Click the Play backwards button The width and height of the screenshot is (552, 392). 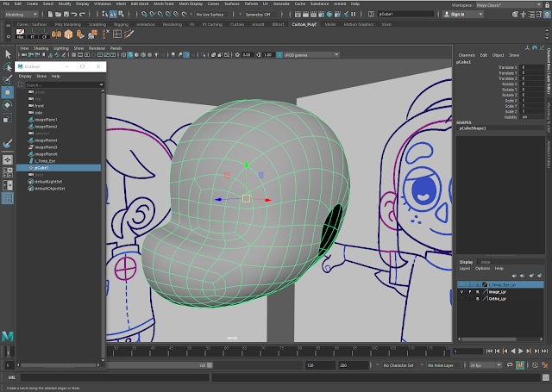pyautogui.click(x=513, y=351)
